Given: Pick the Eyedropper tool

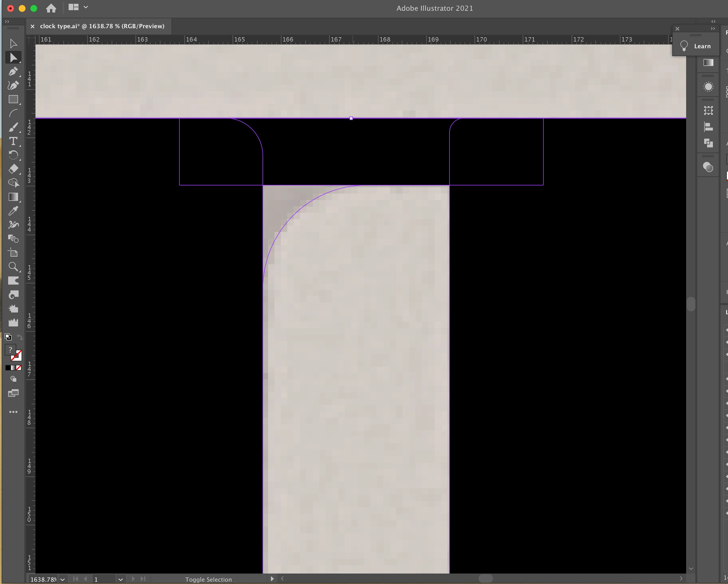Looking at the screenshot, I should (13, 211).
